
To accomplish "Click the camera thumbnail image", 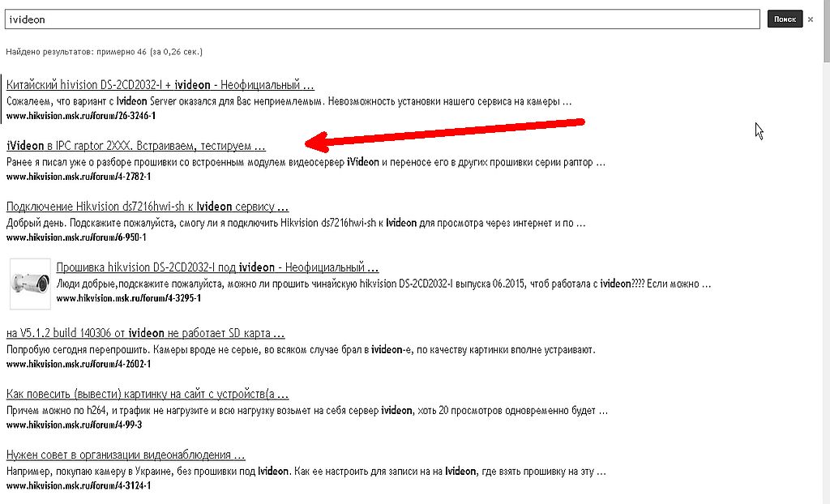I will [30, 284].
